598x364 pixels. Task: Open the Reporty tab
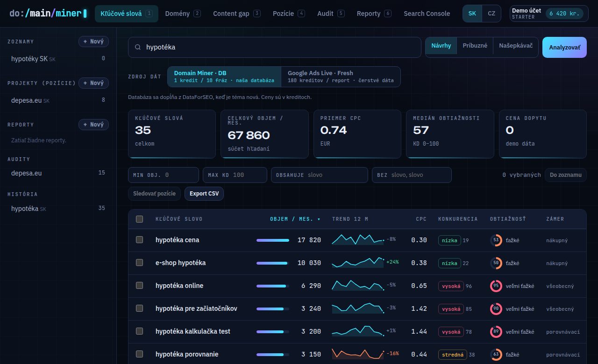pos(374,14)
